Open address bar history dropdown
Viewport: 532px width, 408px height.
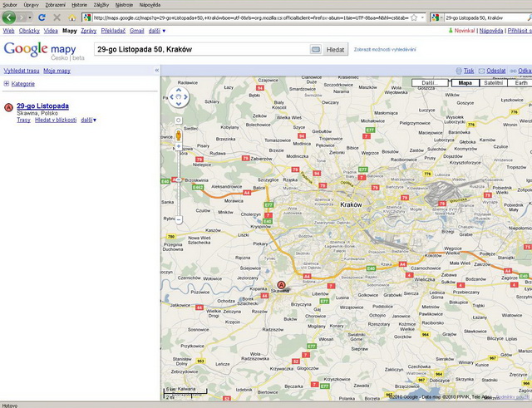422,17
